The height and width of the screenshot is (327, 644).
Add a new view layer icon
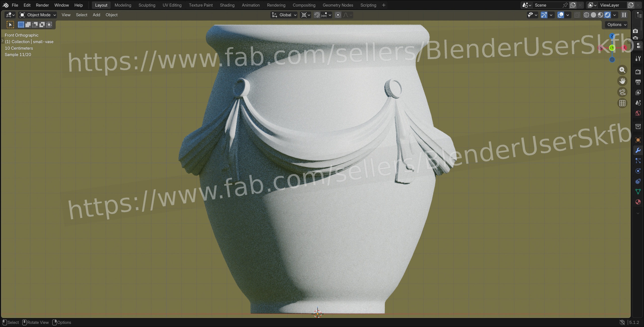click(x=631, y=5)
